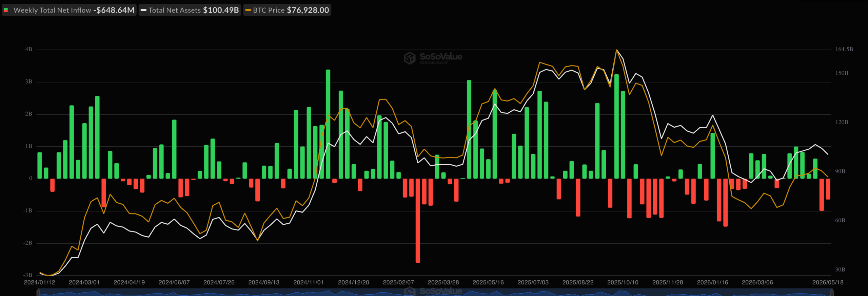Click the 2026/03/06 date axis label
The width and height of the screenshot is (868, 296).
click(x=757, y=282)
